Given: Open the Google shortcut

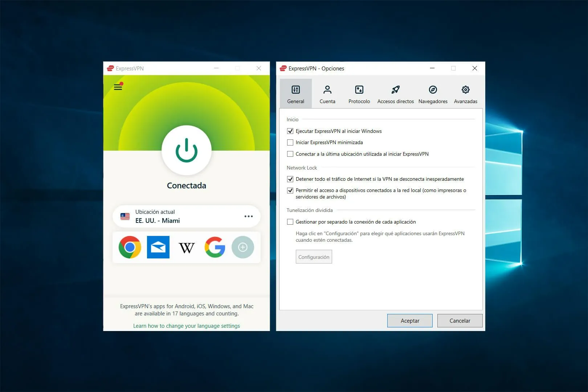Looking at the screenshot, I should 215,247.
